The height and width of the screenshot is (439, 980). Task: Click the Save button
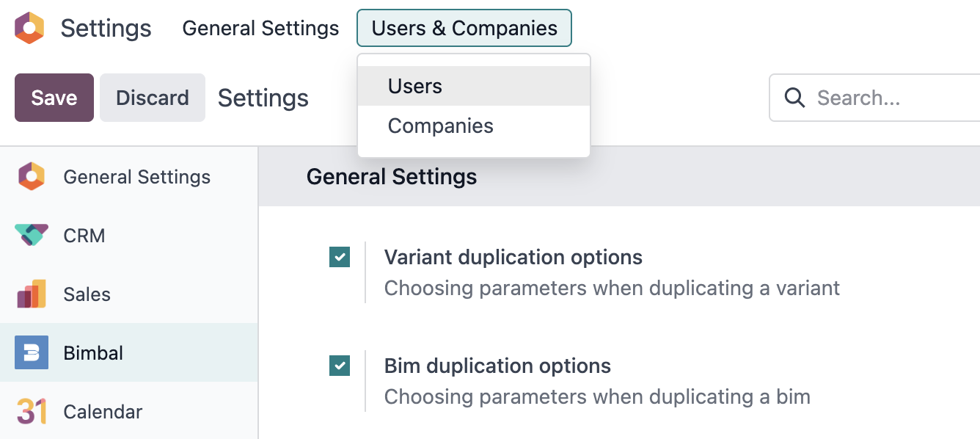[54, 98]
